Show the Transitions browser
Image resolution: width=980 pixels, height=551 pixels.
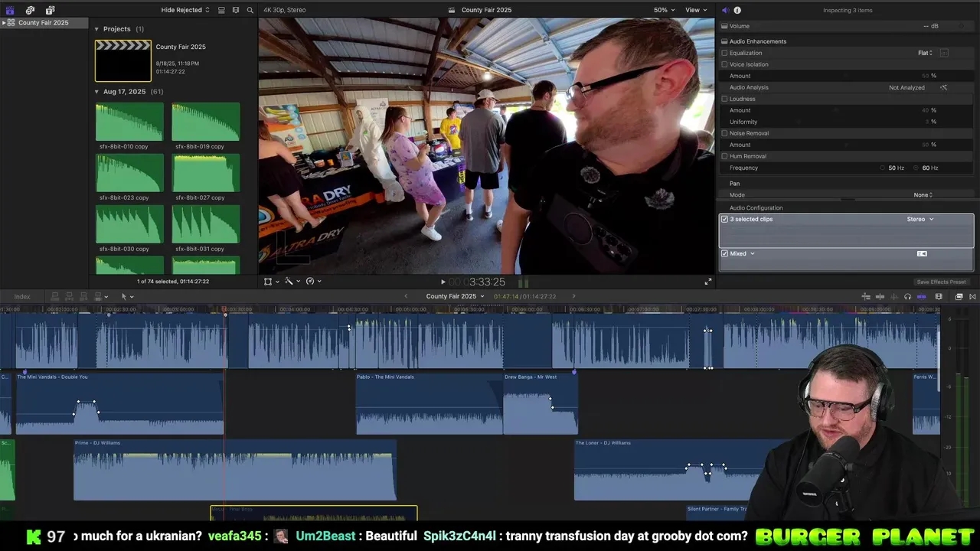click(972, 296)
